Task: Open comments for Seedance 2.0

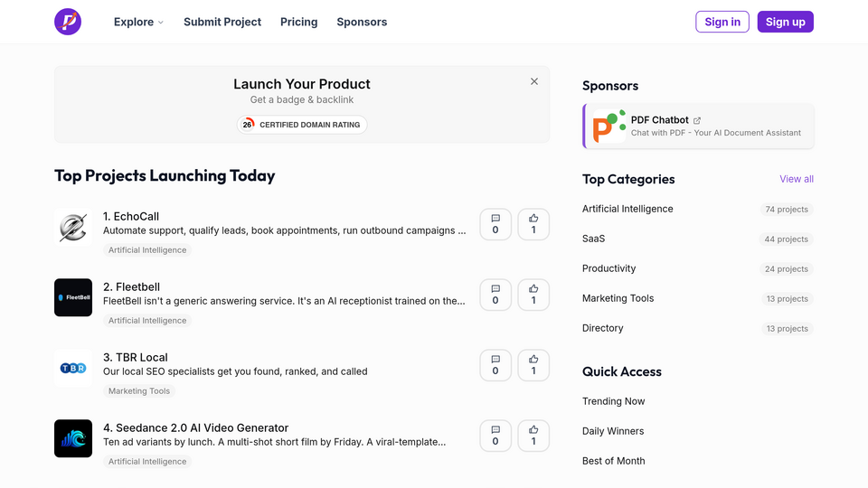Action: (x=495, y=436)
